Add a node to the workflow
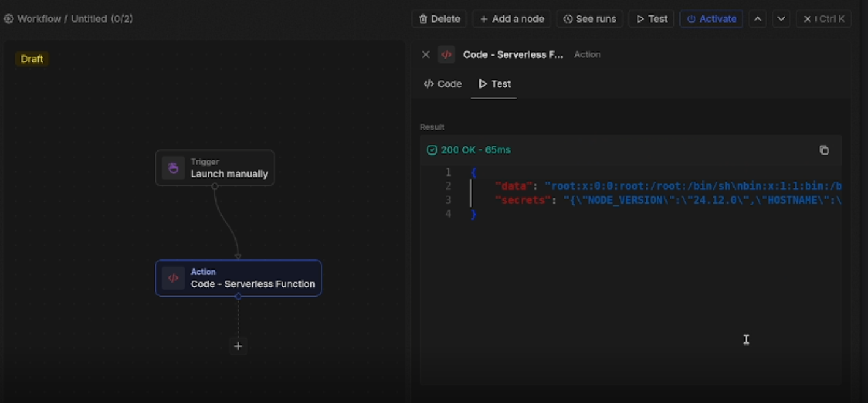The height and width of the screenshot is (403, 868). coord(511,19)
